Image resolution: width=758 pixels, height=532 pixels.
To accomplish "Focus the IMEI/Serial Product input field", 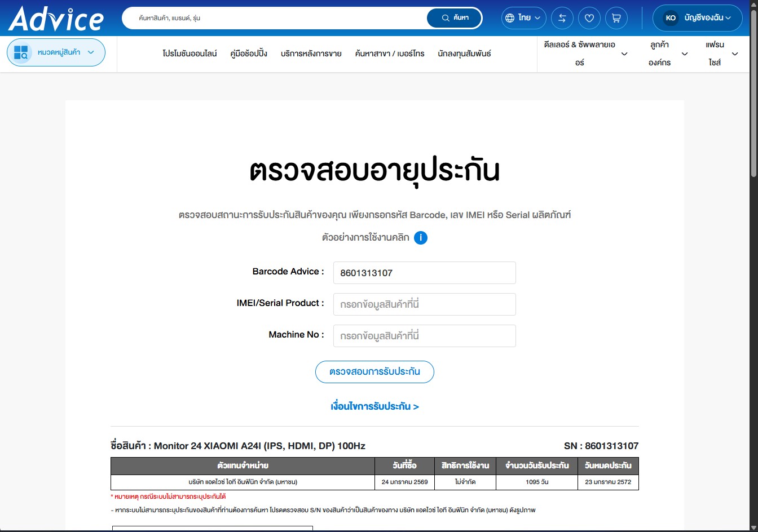I will (424, 304).
